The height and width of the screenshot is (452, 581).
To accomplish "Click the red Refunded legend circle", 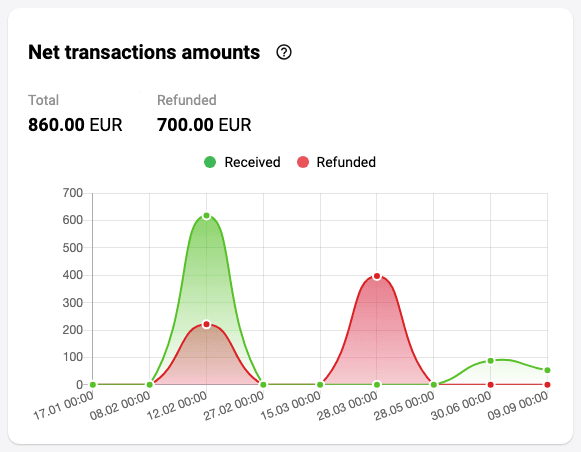I will [303, 162].
